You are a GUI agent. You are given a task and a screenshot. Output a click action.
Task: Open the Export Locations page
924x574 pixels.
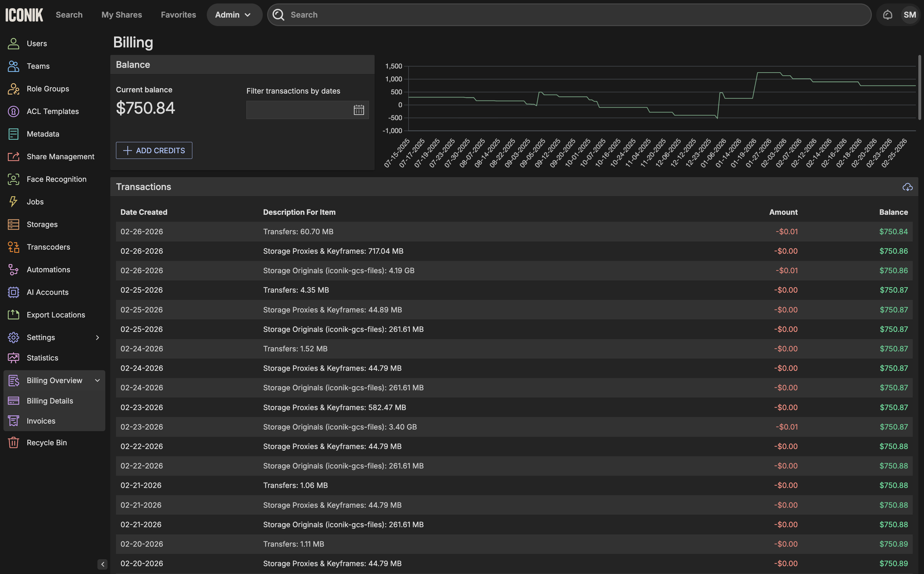[55, 315]
